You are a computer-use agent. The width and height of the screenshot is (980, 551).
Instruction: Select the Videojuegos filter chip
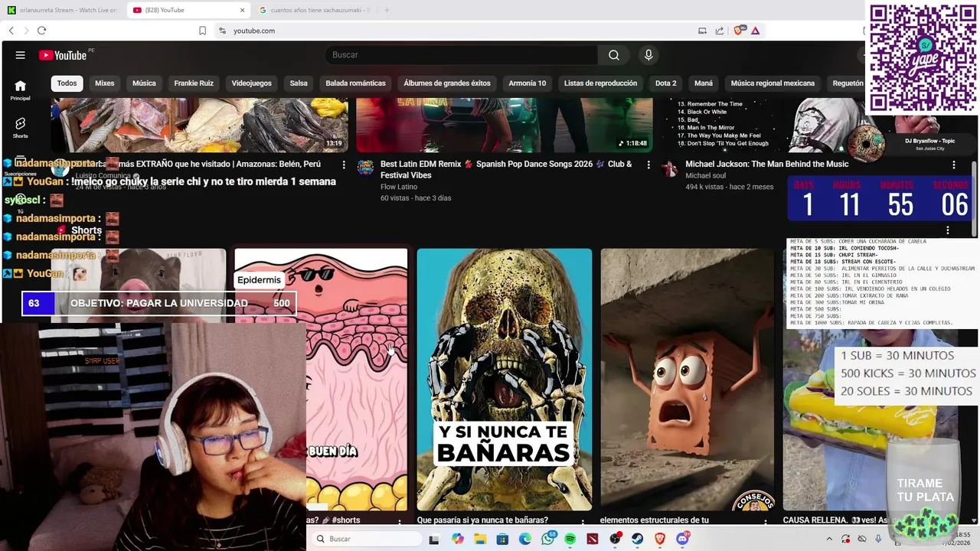point(252,83)
